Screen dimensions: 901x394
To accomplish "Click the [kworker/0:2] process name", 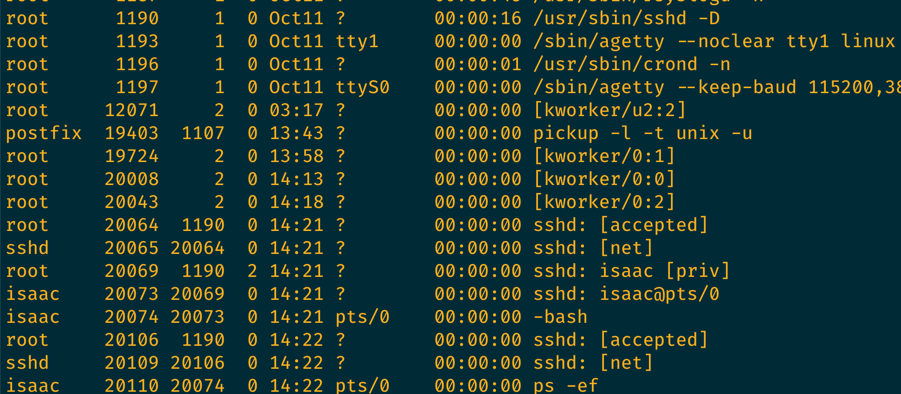I will (x=604, y=202).
